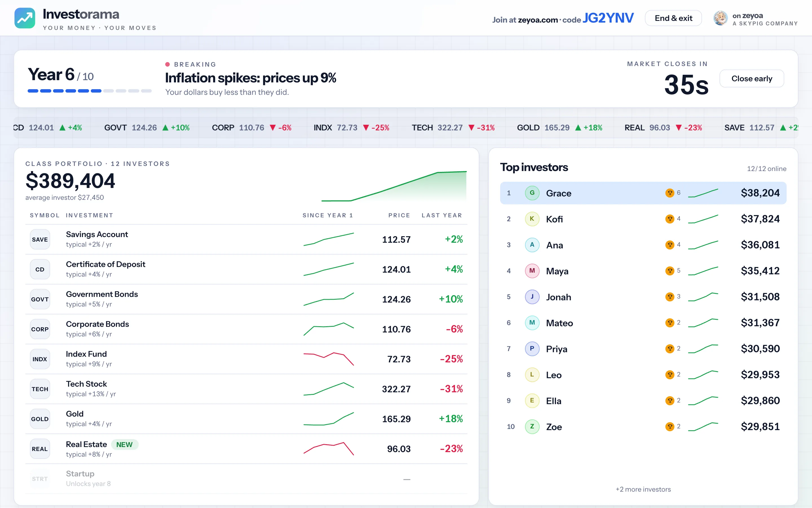Click Ana's avatar circle

pyautogui.click(x=532, y=245)
